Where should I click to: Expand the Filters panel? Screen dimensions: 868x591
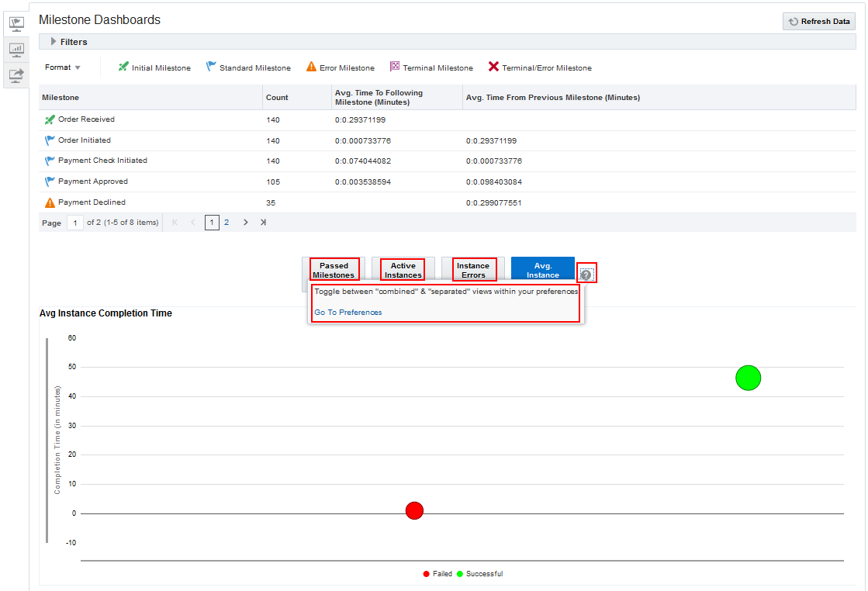tap(54, 42)
